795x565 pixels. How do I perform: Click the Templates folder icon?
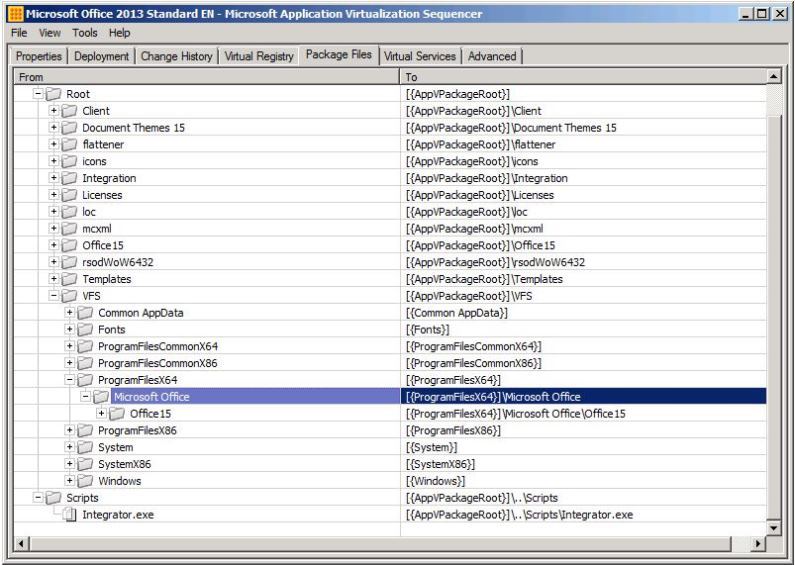(69, 278)
